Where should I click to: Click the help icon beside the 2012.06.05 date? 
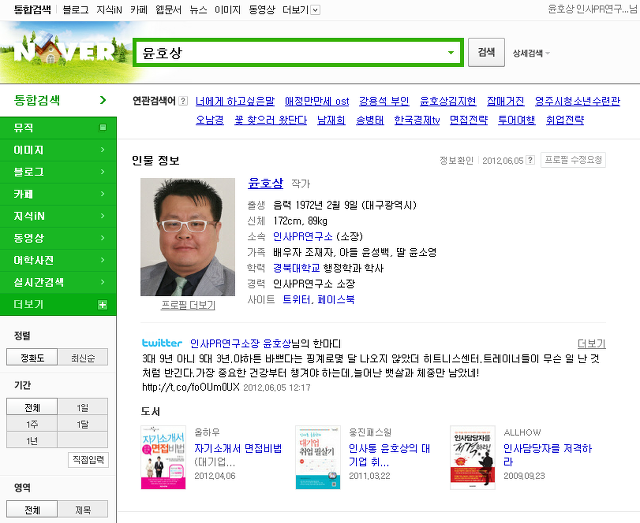[x=530, y=160]
